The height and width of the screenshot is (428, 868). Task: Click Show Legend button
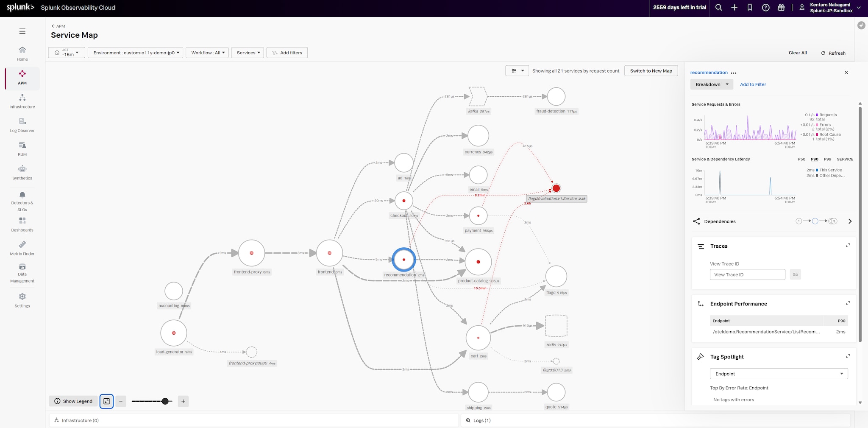(73, 401)
